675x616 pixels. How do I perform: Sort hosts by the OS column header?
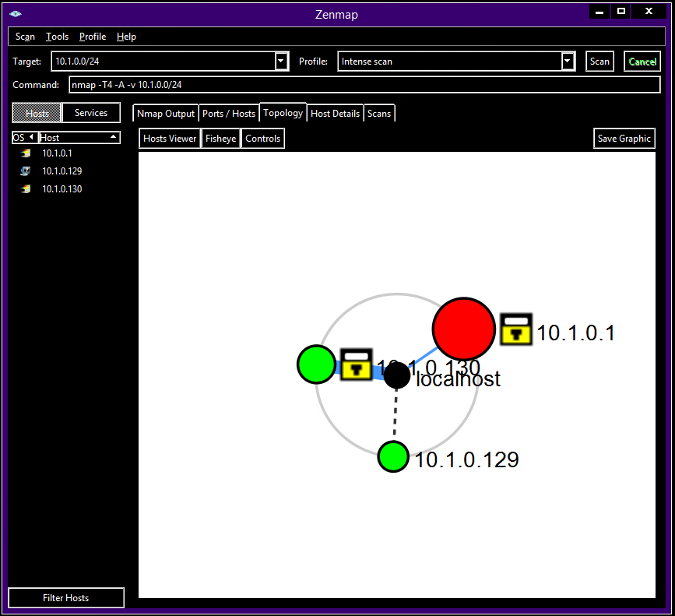pos(24,138)
